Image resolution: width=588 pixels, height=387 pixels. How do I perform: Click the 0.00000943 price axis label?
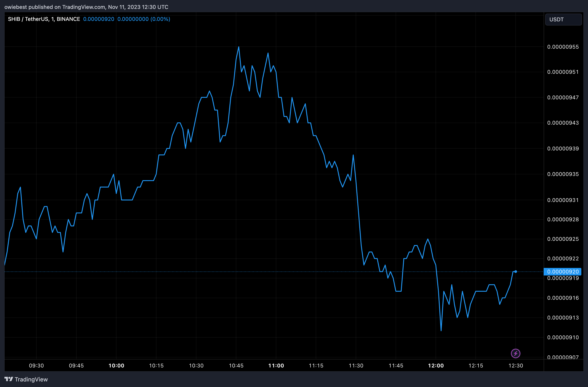(563, 123)
